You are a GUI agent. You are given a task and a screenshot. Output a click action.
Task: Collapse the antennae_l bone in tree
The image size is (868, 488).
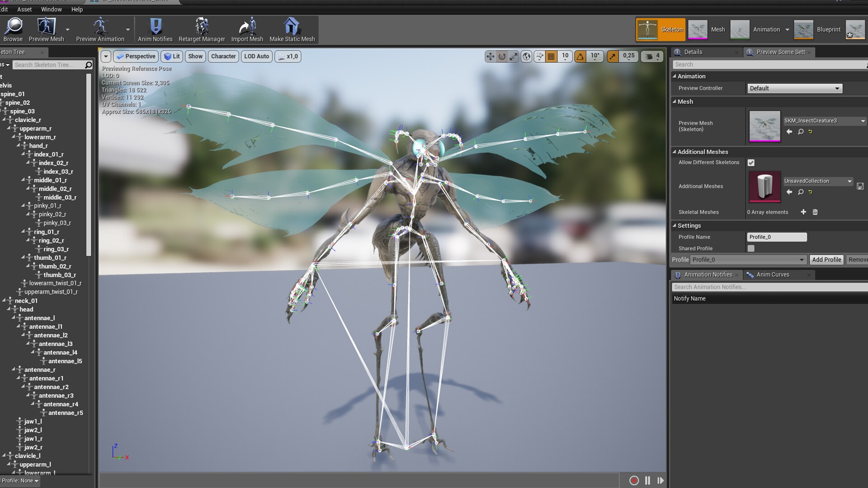[14, 318]
